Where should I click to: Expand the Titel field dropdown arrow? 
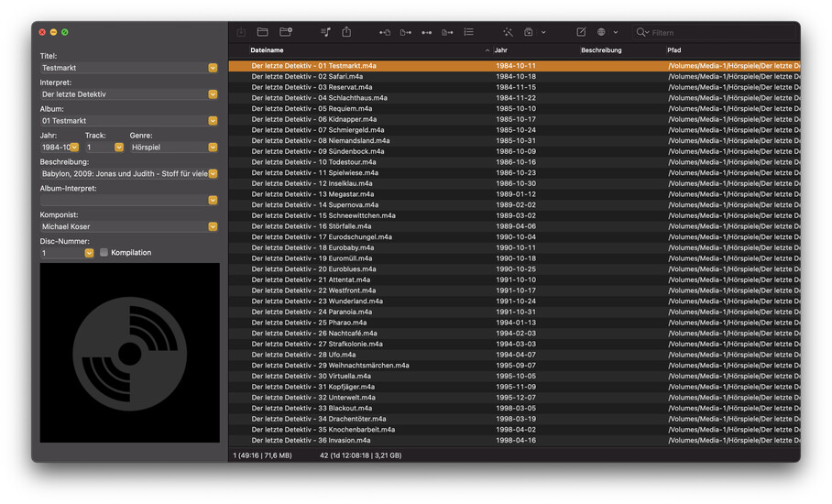click(x=213, y=68)
